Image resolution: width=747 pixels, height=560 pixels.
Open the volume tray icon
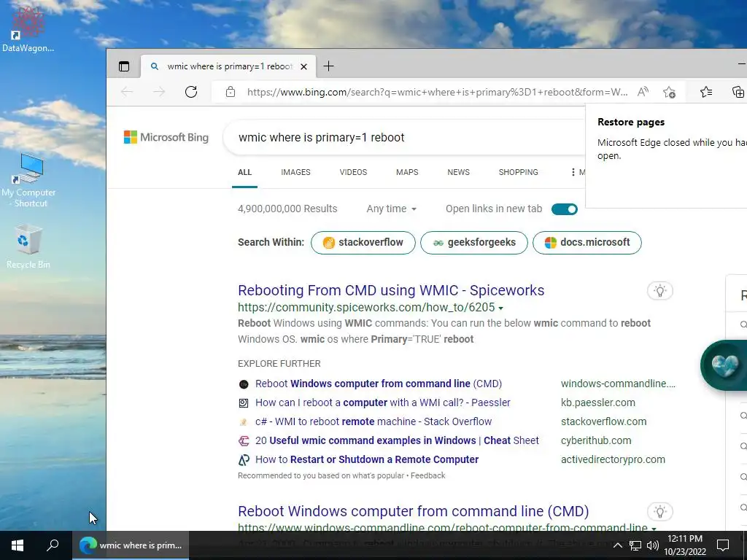(653, 545)
